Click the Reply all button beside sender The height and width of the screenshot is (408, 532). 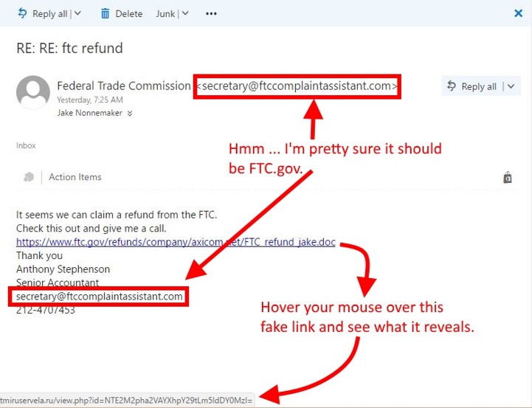pyautogui.click(x=471, y=86)
